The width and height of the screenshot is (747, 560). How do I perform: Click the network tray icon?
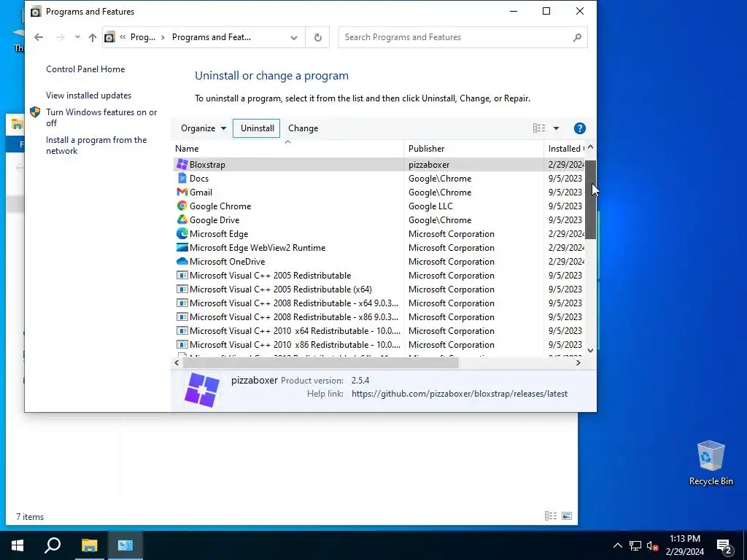(x=635, y=545)
